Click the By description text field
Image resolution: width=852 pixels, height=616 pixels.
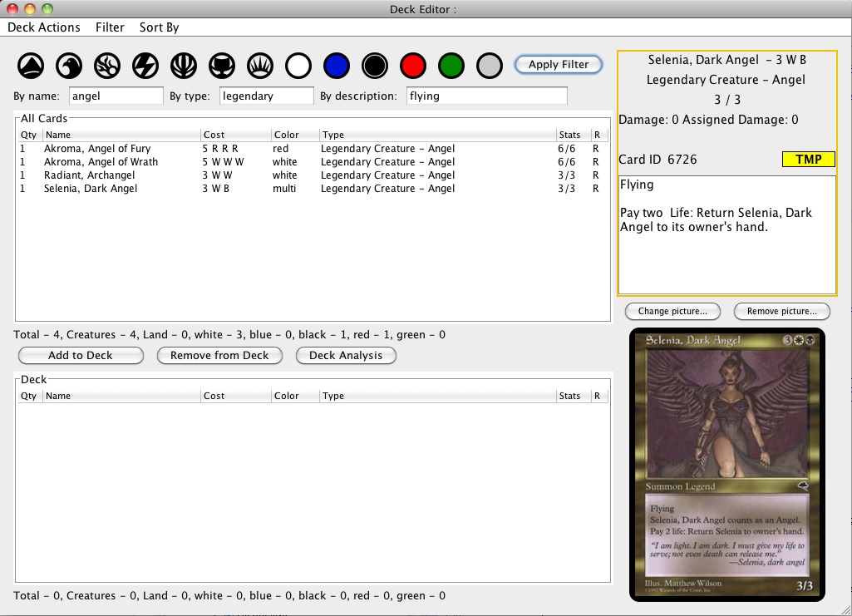coord(486,96)
